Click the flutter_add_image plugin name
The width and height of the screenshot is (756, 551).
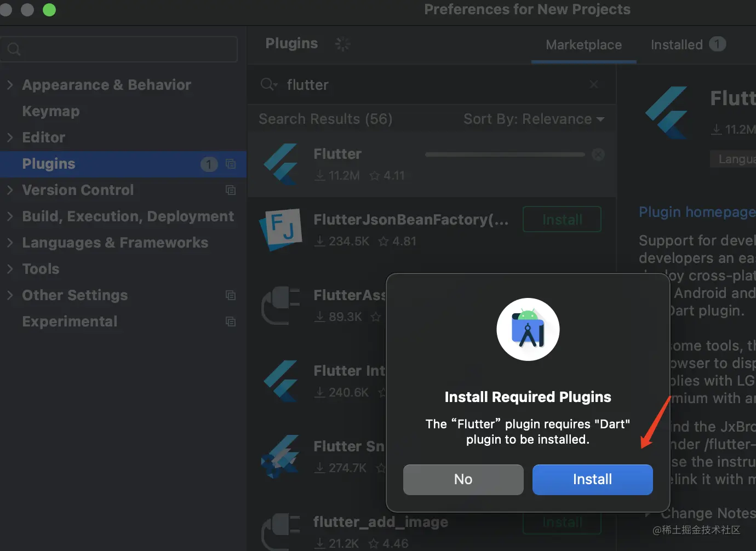(x=381, y=522)
